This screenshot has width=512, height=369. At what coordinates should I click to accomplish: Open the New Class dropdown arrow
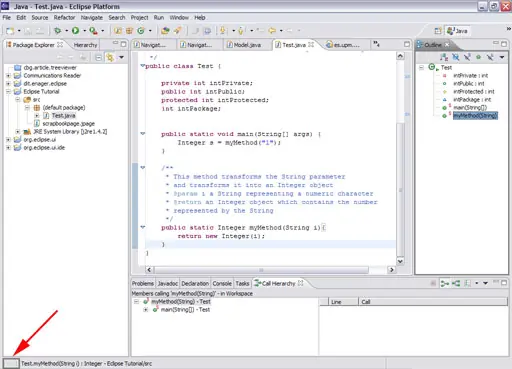coord(150,31)
